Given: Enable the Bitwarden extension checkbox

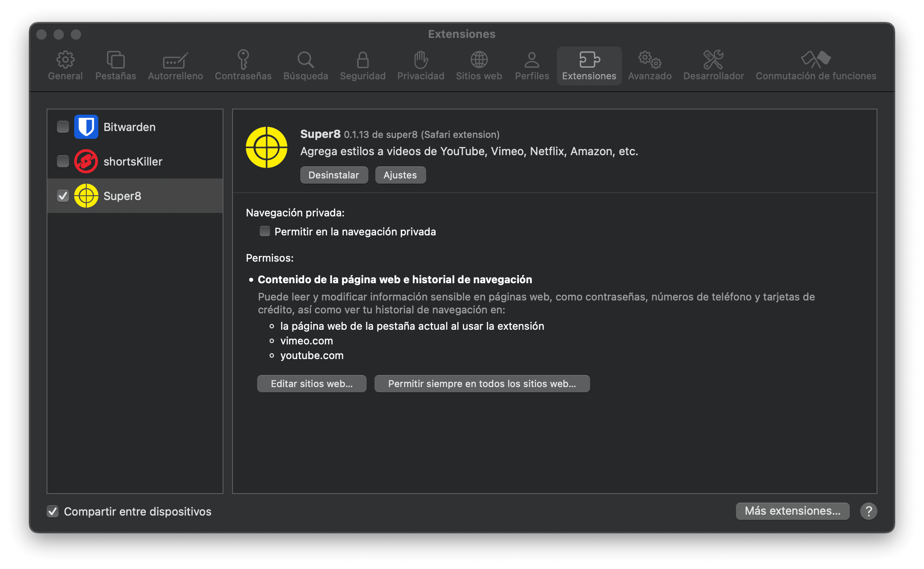Looking at the screenshot, I should click(x=63, y=127).
